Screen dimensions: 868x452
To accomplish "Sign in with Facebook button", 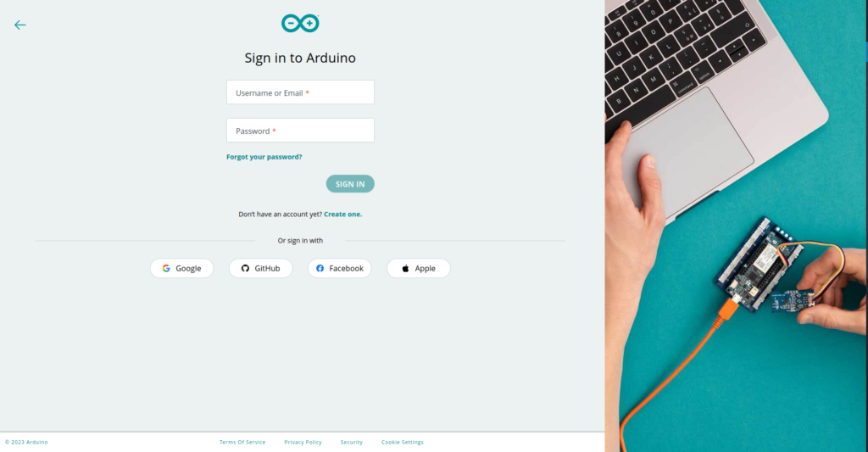I will tap(339, 268).
